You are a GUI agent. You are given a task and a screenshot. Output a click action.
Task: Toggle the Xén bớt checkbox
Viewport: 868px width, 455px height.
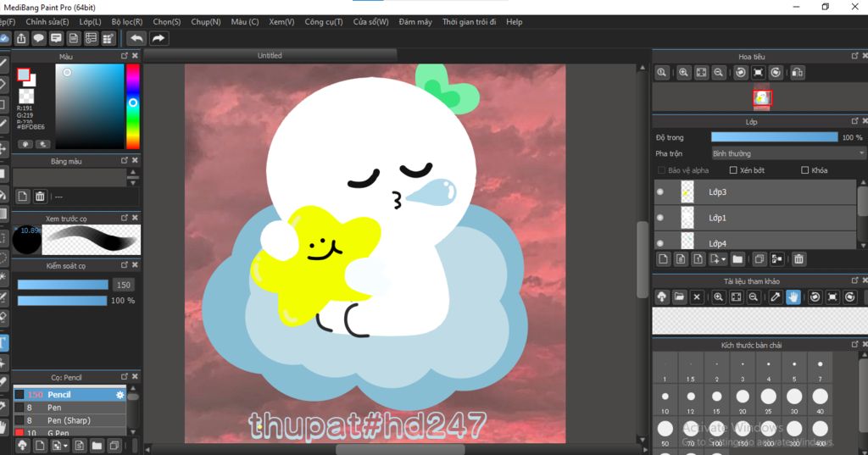[733, 170]
